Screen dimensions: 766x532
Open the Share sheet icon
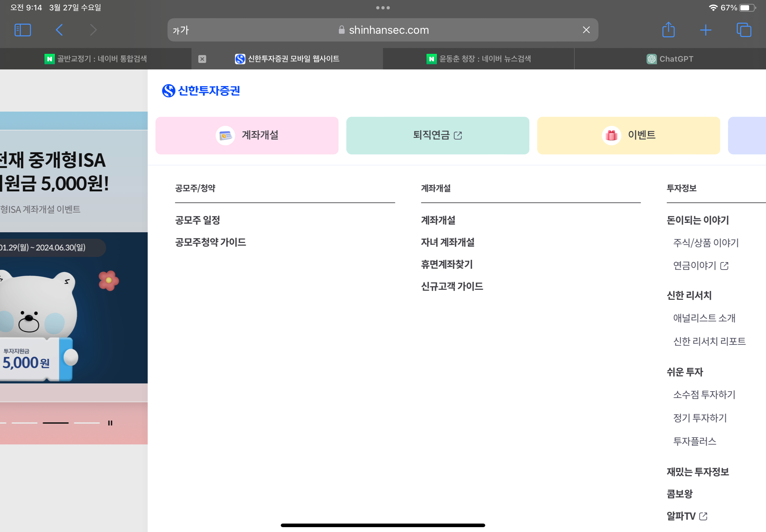coord(668,30)
